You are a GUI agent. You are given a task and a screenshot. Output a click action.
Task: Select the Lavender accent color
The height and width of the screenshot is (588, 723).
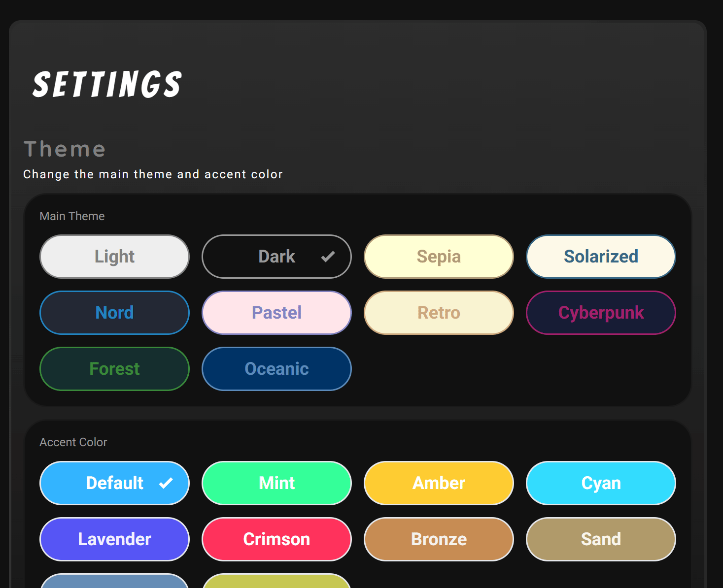(114, 539)
